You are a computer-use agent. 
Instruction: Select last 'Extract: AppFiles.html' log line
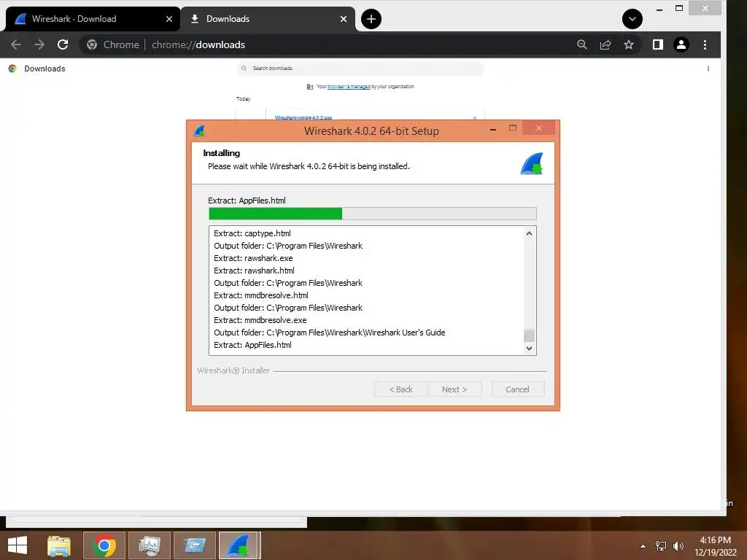[252, 345]
